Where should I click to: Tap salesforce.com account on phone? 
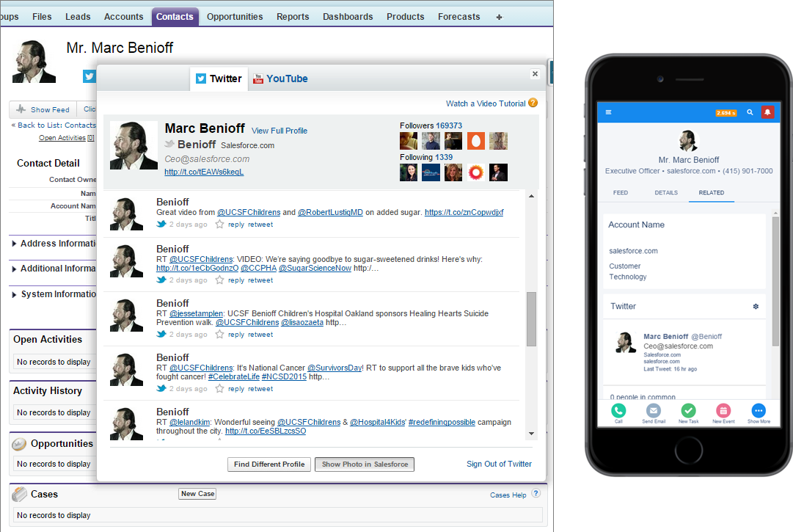(x=633, y=251)
